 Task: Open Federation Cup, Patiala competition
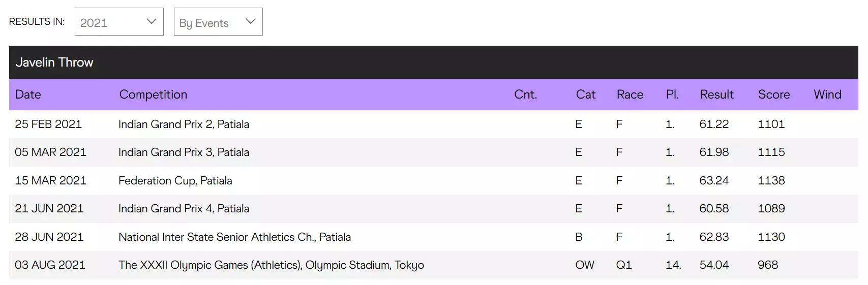[175, 181]
